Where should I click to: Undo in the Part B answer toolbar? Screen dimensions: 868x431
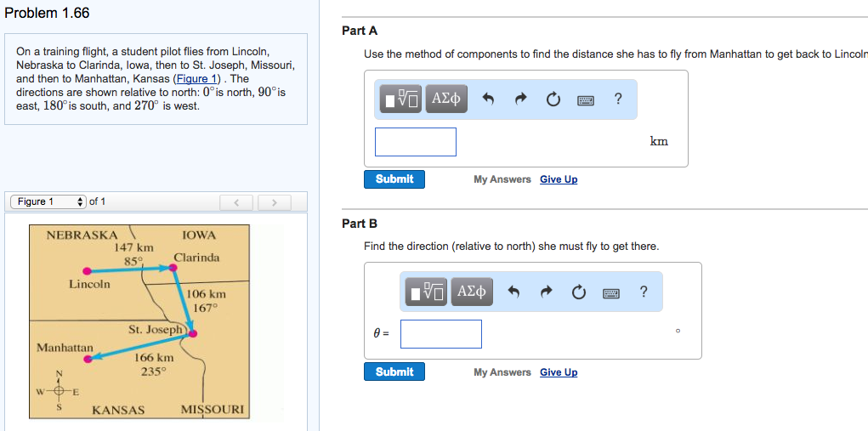point(513,292)
